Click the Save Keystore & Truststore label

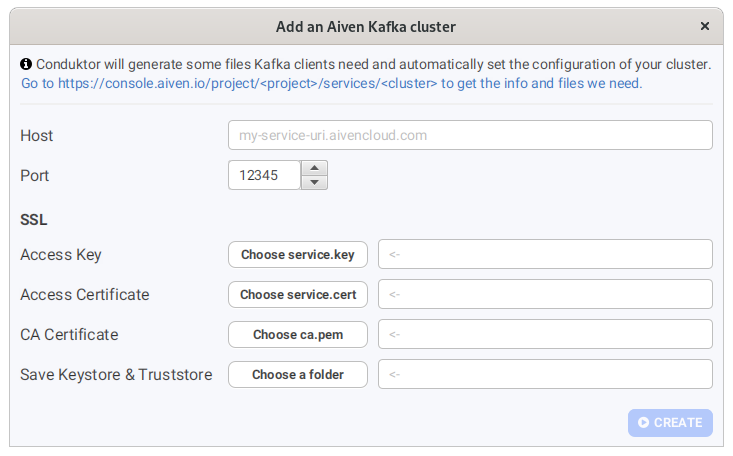pyautogui.click(x=116, y=375)
